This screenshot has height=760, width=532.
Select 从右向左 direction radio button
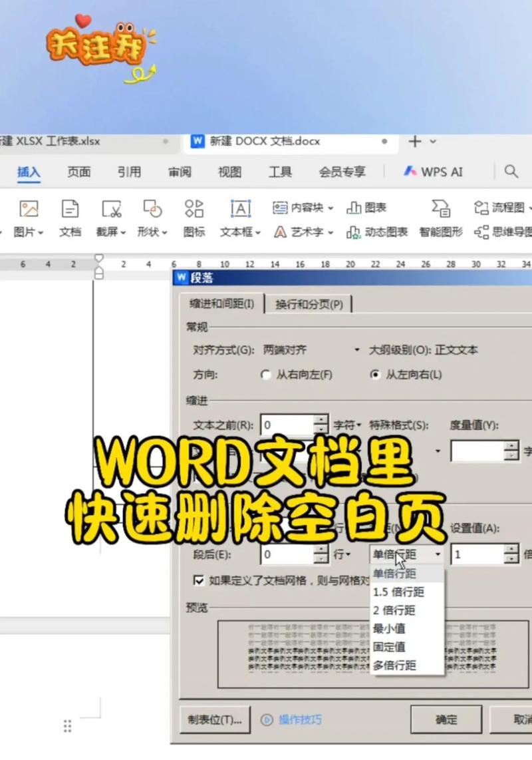[265, 375]
